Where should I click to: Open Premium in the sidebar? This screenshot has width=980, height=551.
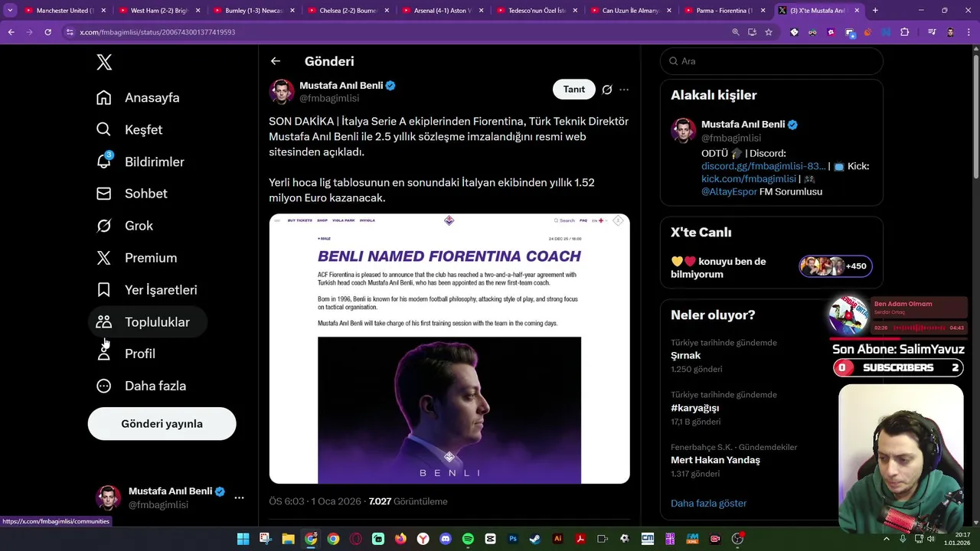coord(136,258)
